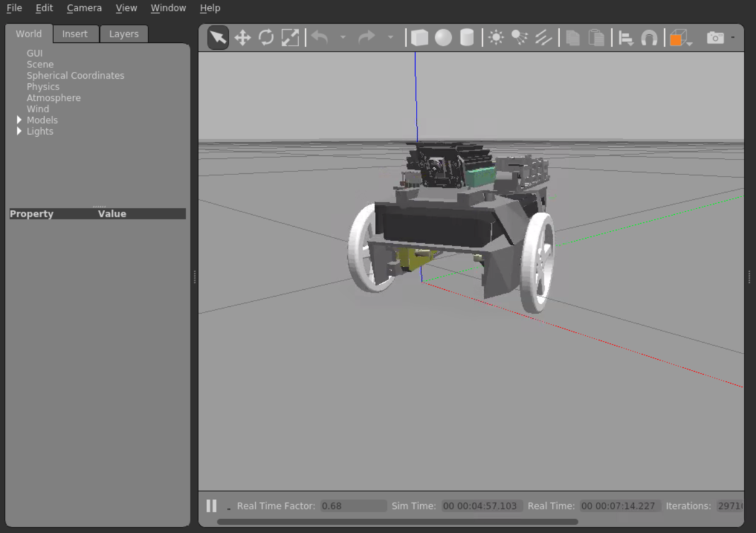Click the Value column header
The width and height of the screenshot is (756, 533).
112,214
